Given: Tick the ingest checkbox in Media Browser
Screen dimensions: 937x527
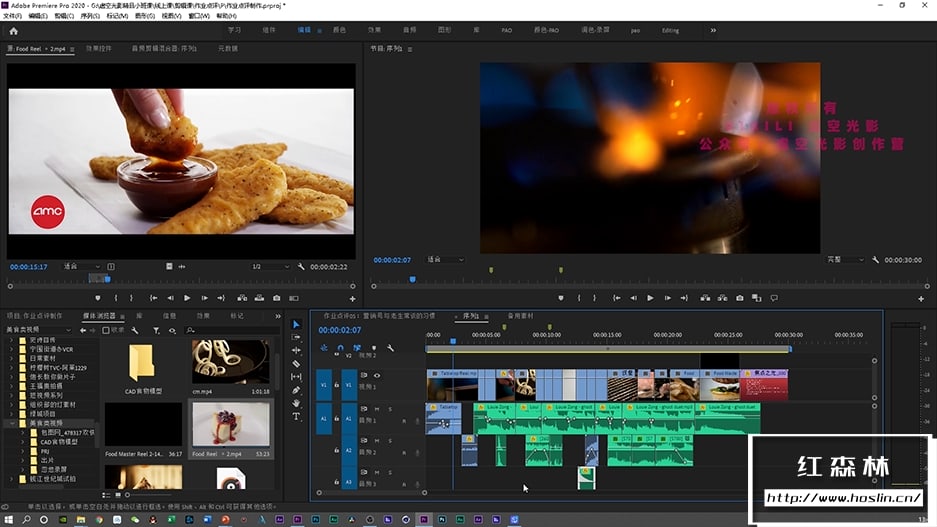Looking at the screenshot, I should click(x=106, y=330).
